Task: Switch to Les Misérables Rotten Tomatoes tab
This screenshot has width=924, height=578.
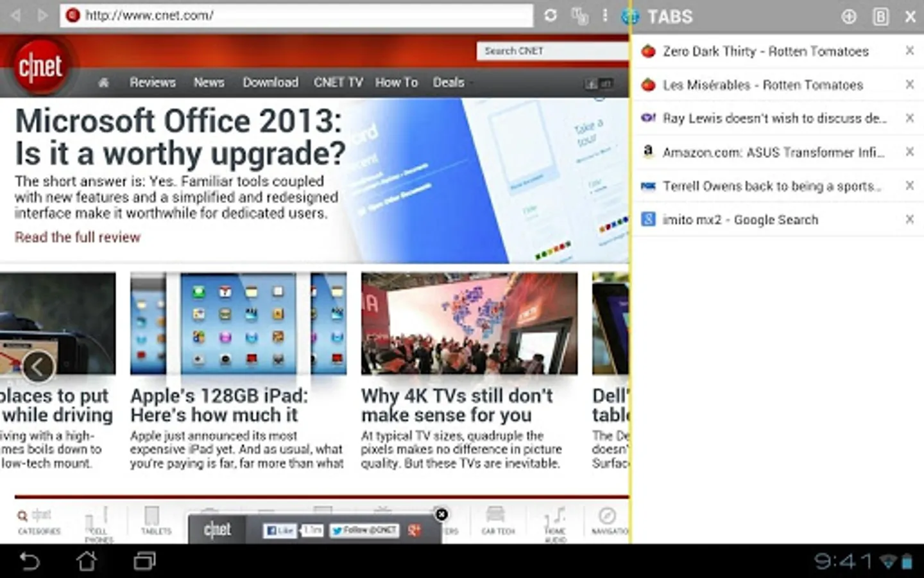Action: 763,85
